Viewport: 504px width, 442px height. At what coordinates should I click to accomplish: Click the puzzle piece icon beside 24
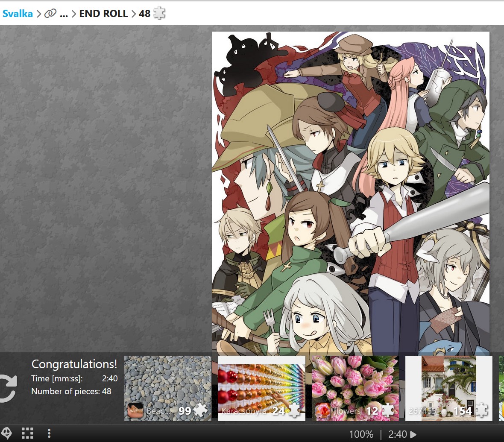pos(294,410)
